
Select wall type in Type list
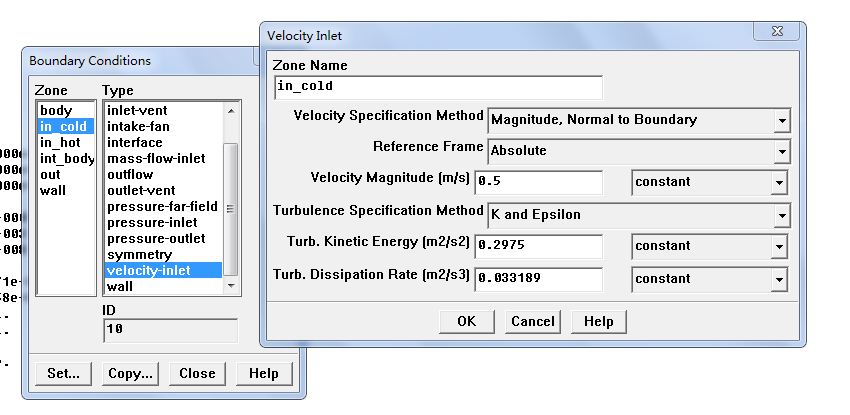tap(120, 286)
